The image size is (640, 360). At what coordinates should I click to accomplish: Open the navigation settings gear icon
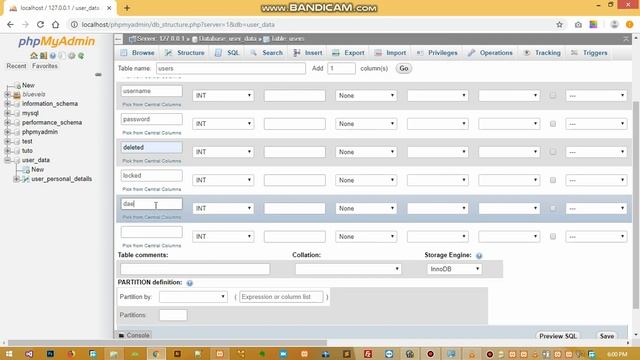(x=71, y=56)
